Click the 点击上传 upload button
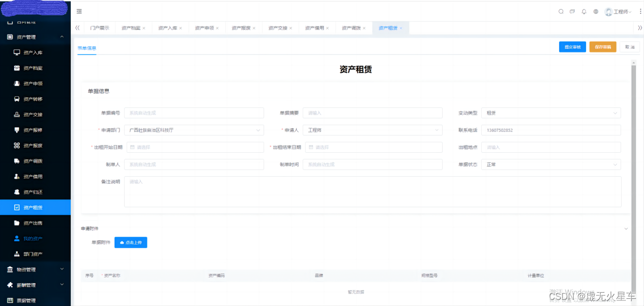644x306 pixels. click(x=131, y=243)
